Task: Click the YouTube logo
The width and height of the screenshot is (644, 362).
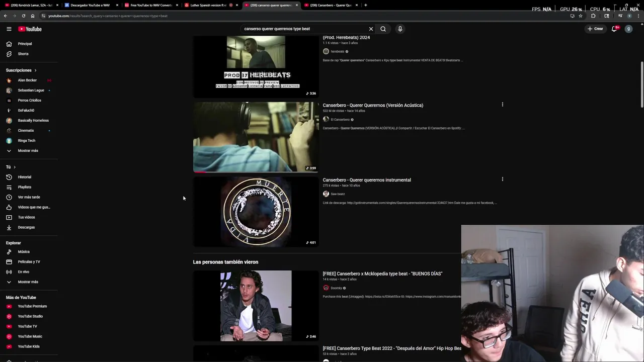Action: (x=30, y=29)
